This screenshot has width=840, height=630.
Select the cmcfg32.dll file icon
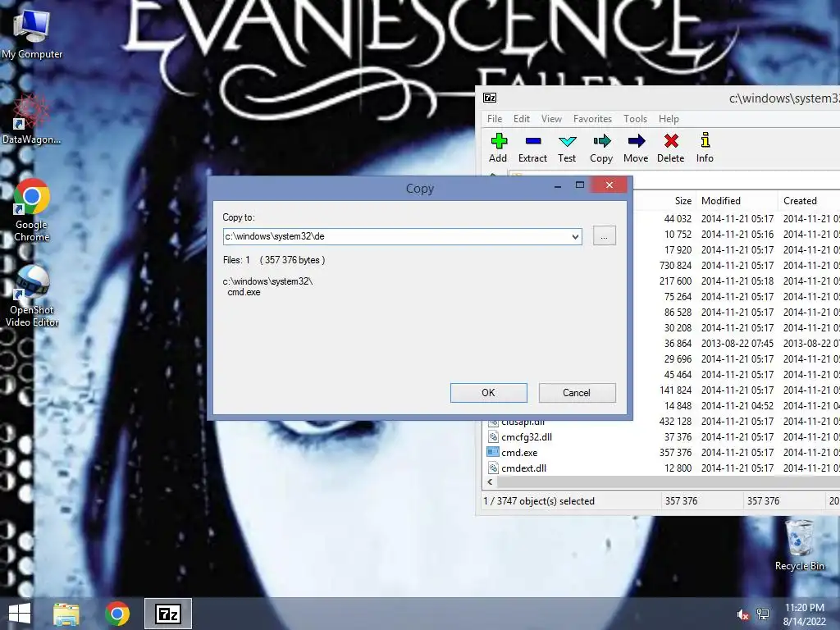click(x=493, y=436)
